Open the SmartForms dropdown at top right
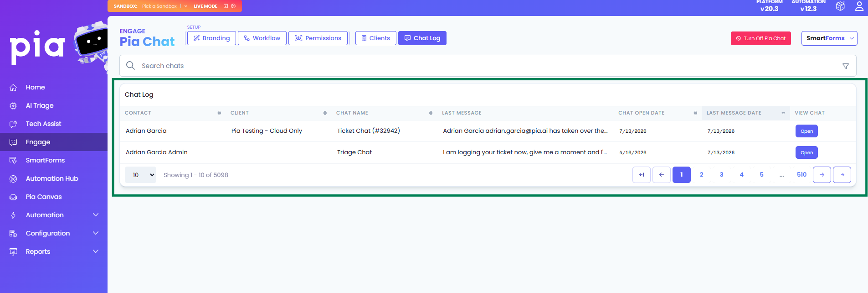 tap(829, 38)
